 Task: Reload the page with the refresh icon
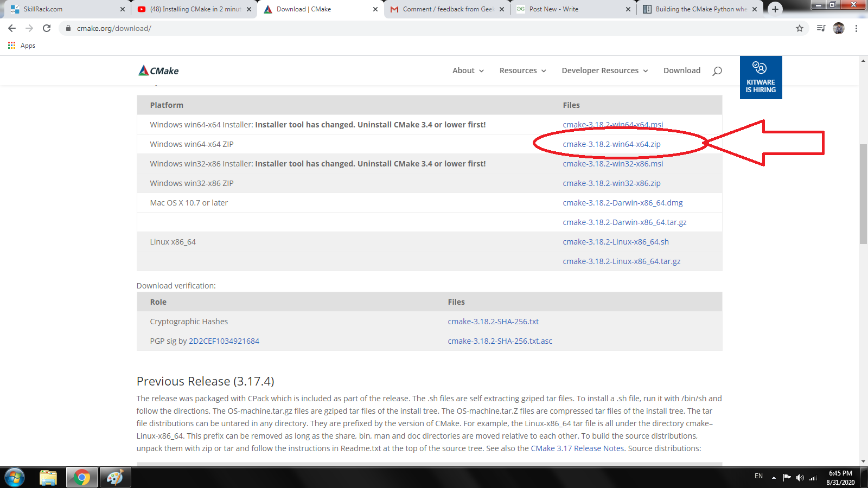tap(47, 28)
